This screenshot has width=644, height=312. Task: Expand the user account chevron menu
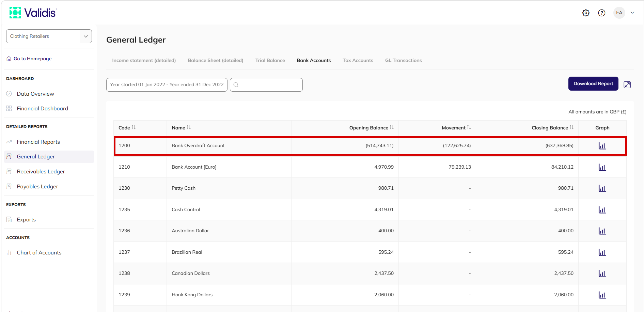[x=632, y=13]
